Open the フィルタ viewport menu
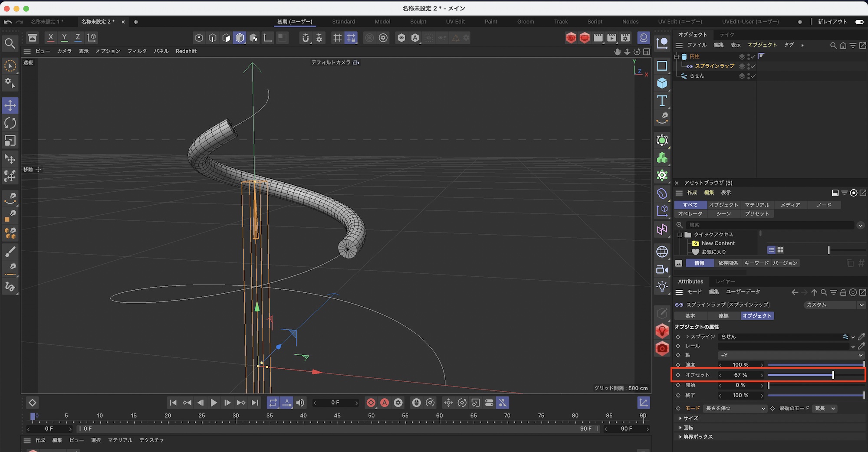Image resolution: width=868 pixels, height=452 pixels. click(x=137, y=51)
